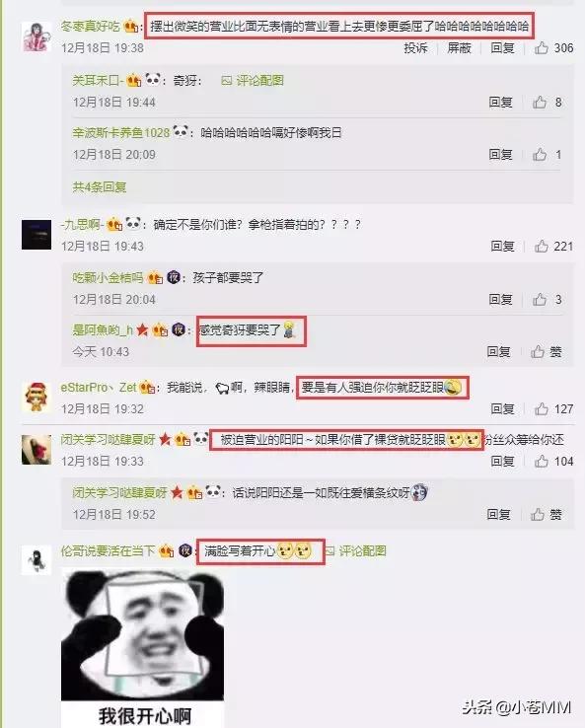Click thumbs-up on the comment with 221 likes
The height and width of the screenshot is (728, 585).
[542, 246]
